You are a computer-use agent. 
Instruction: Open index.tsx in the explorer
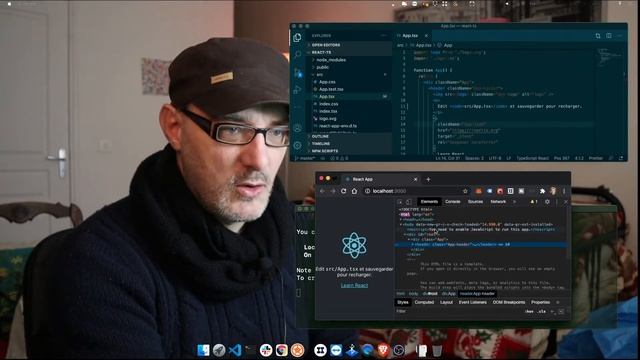tap(328, 111)
